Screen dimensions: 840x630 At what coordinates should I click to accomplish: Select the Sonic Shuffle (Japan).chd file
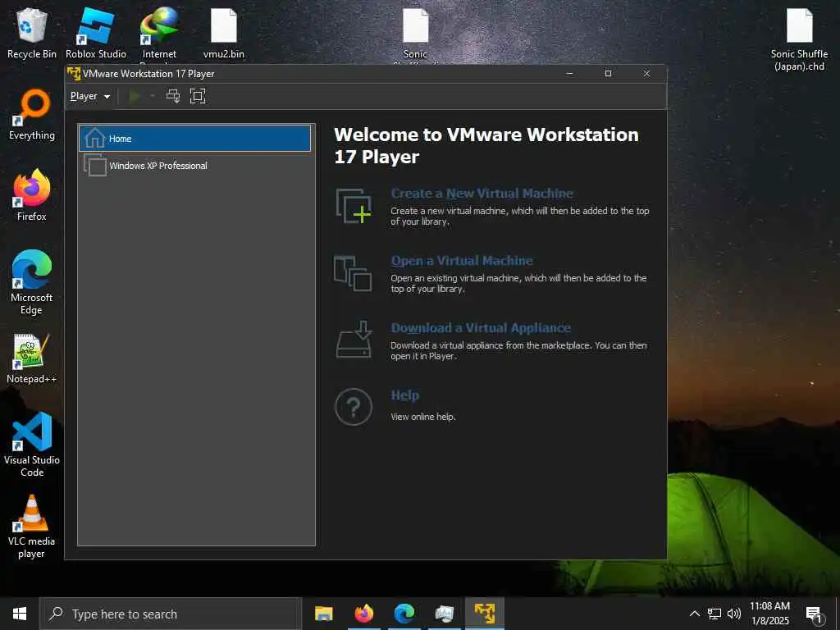(x=799, y=39)
